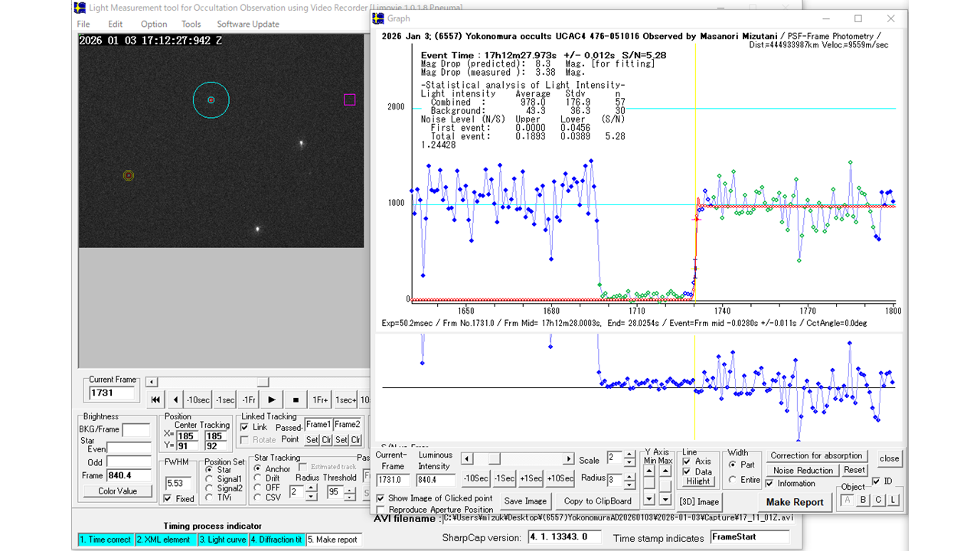
Task: Click the stop playback button
Action: 296,399
